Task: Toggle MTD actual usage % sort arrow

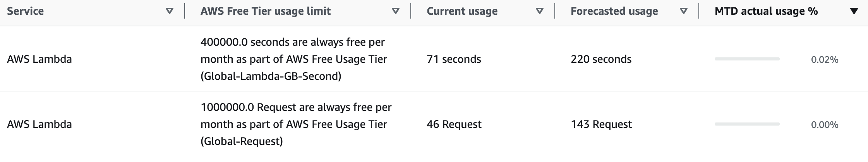Action: coord(854,11)
